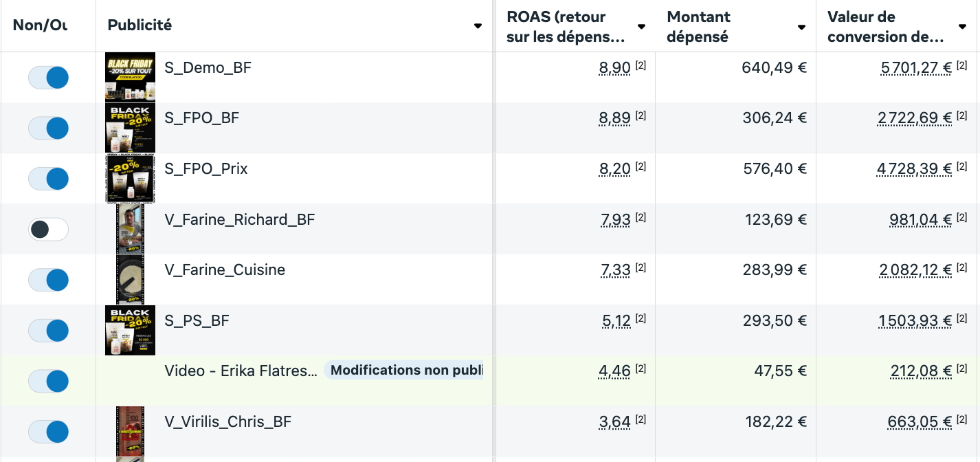Click the 5 701,27 € conversion value
The image size is (980, 462).
click(x=916, y=67)
